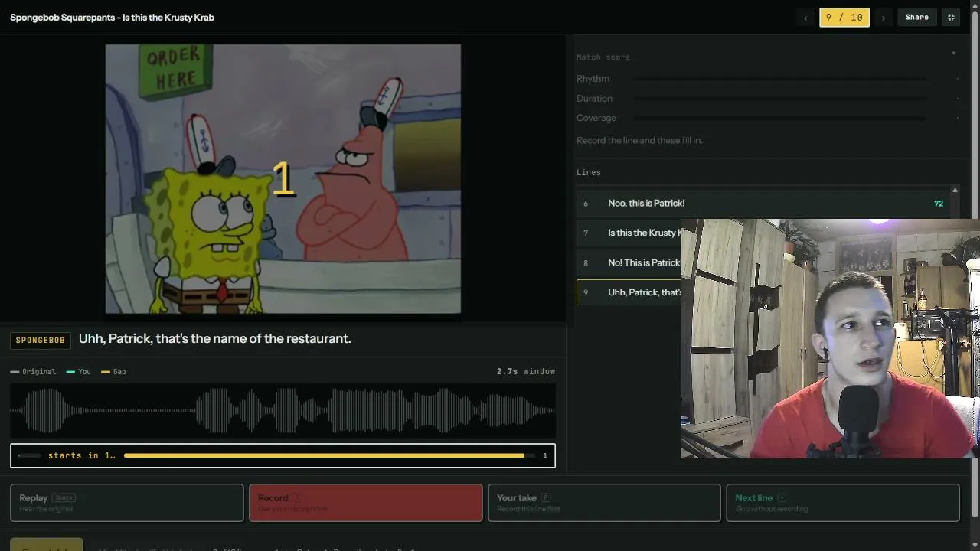This screenshot has width=980, height=551.
Task: Select line 9 'Uhh, Patrick, that's...'
Action: click(629, 292)
